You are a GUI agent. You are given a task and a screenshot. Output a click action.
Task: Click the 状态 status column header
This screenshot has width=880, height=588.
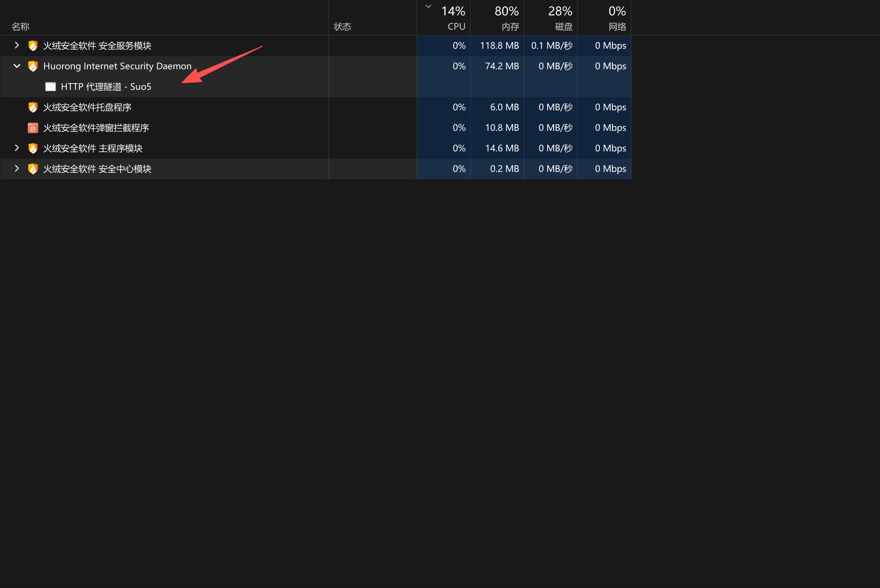342,27
